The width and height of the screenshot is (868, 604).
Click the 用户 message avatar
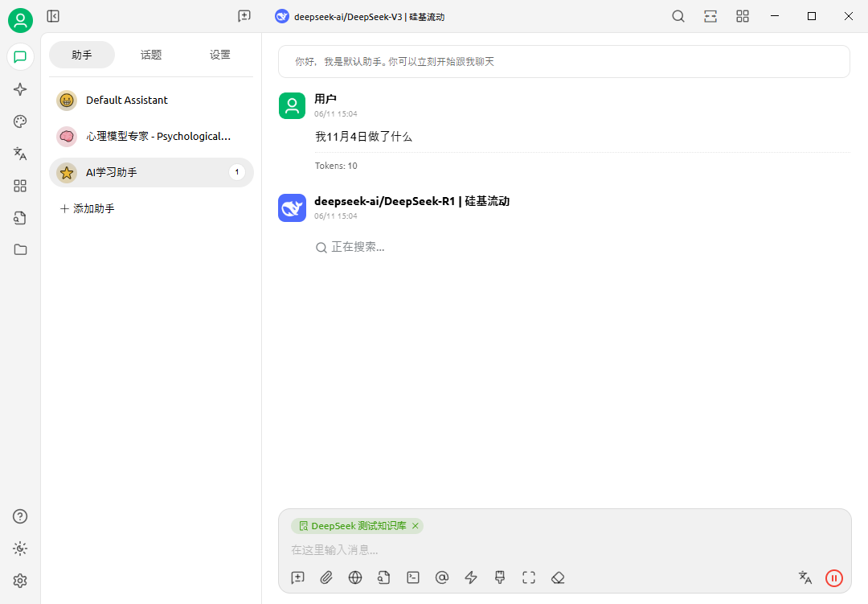[292, 106]
